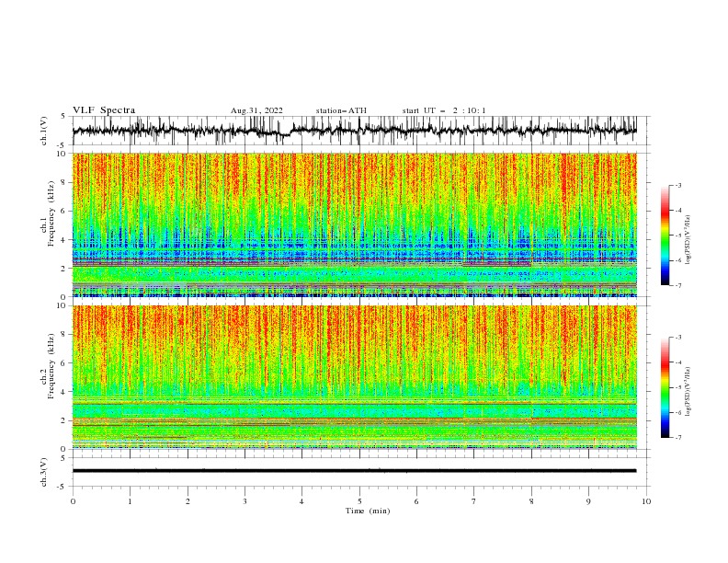The height and width of the screenshot is (563, 728).
Task: Click time axis tick label "2"
Action: 188,501
